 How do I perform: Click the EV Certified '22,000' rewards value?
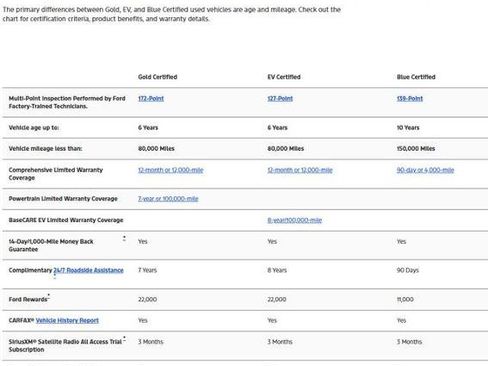277,299
